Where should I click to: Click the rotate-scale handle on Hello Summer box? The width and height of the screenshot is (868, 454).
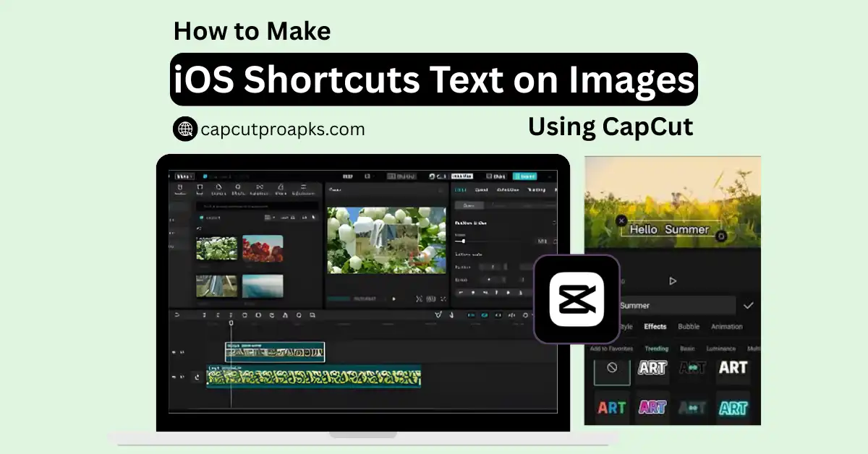point(720,236)
